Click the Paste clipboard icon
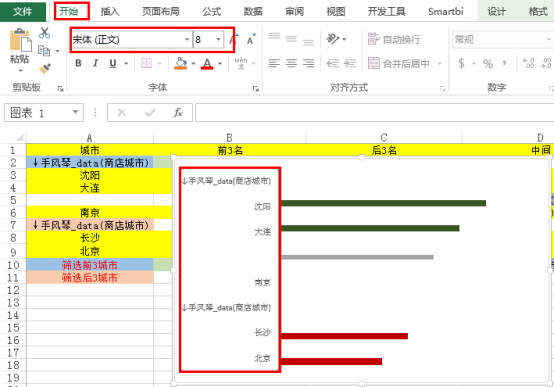This screenshot has height=387, width=554. (20, 41)
